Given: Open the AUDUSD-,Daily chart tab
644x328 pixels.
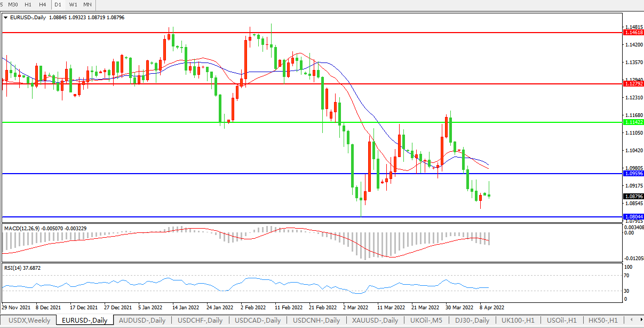Looking at the screenshot, I should 142,321.
